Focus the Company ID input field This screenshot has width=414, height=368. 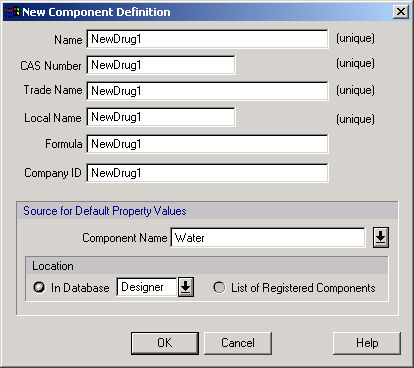point(207,173)
